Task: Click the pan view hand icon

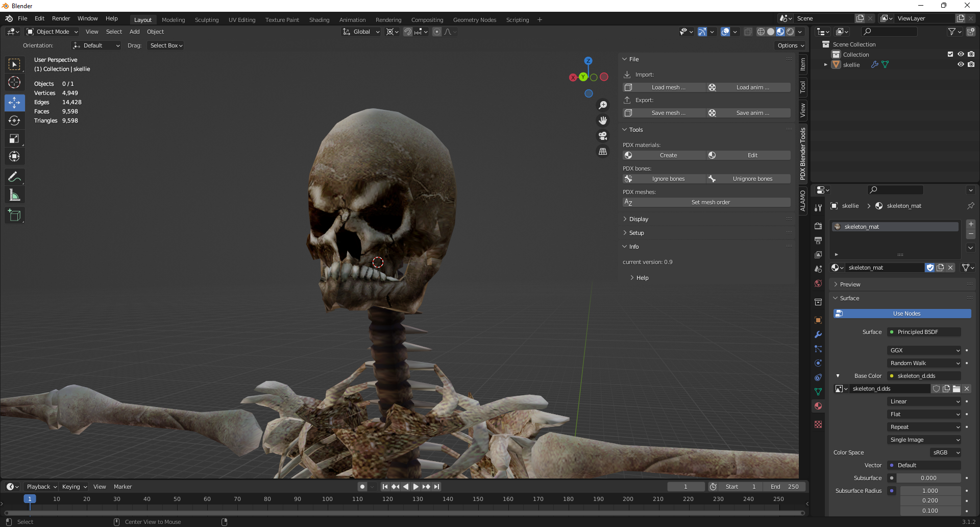Action: 603,121
